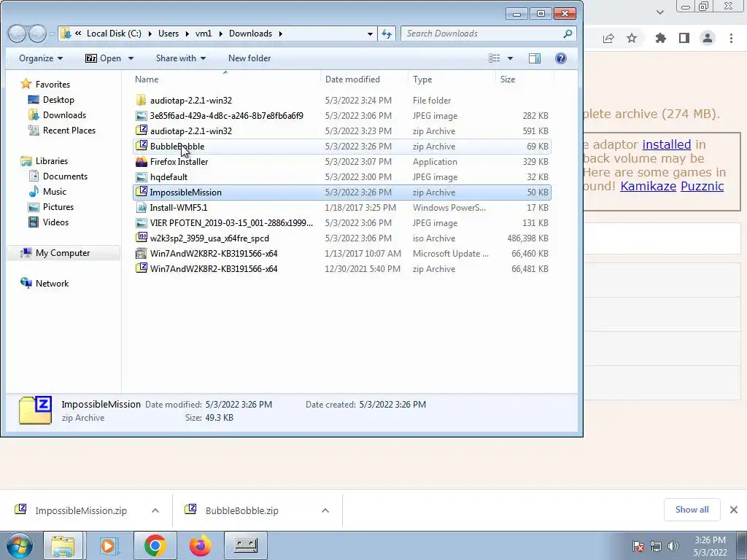Open the Chrome three-dot menu
Screen dimensions: 747x560
pos(731,38)
